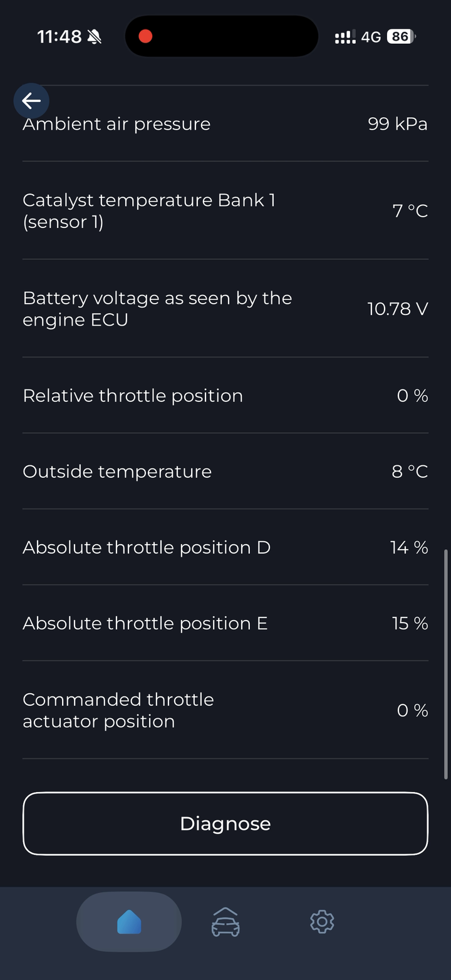Select Absolute throttle position E row
The height and width of the screenshot is (980, 451).
[225, 623]
